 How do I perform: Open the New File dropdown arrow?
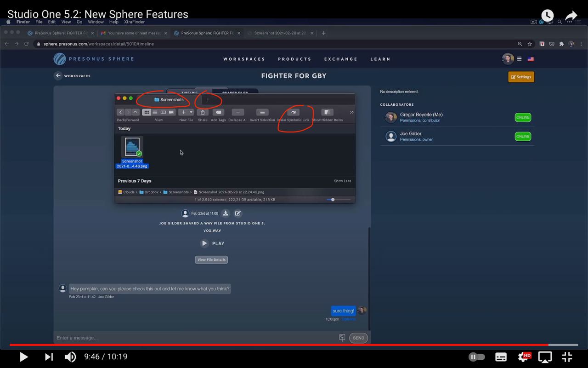[x=191, y=112]
